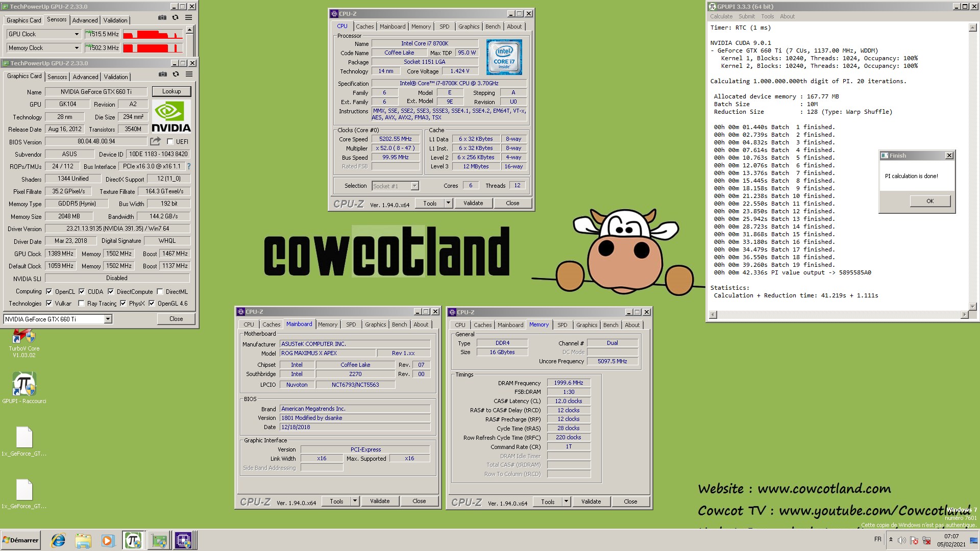980x551 pixels.
Task: Switch to GPUPI in the taskbar
Action: point(133,540)
